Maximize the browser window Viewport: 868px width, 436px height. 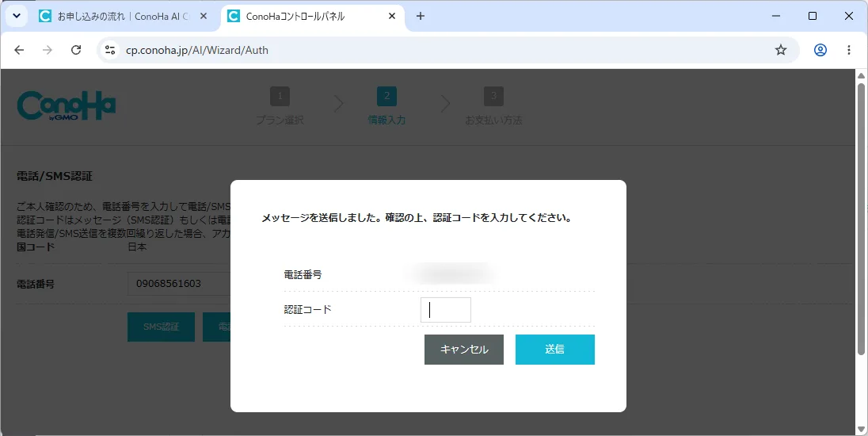(x=812, y=16)
